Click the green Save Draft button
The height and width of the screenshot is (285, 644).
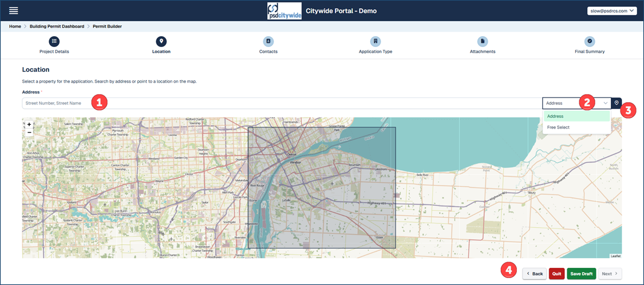(581, 274)
